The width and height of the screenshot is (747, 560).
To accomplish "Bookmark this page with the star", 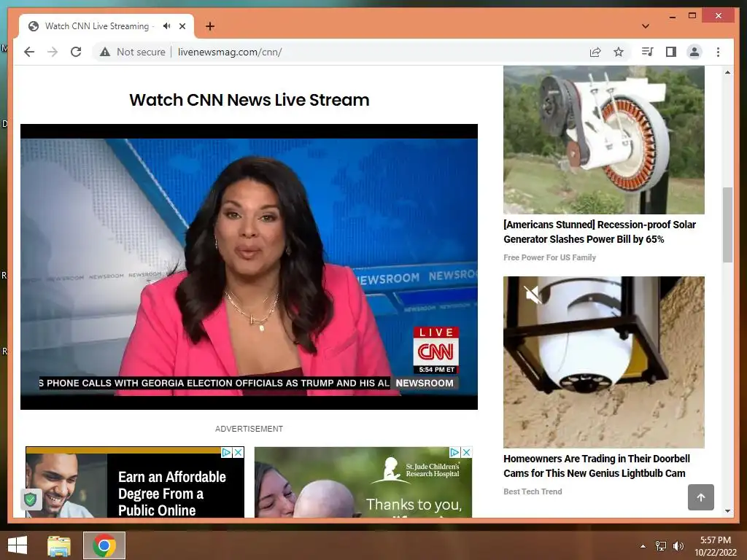I will pos(619,52).
